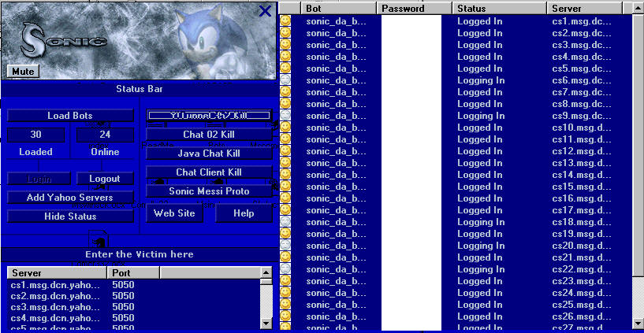Click the grey status icon on the cs6 row

coord(285,80)
